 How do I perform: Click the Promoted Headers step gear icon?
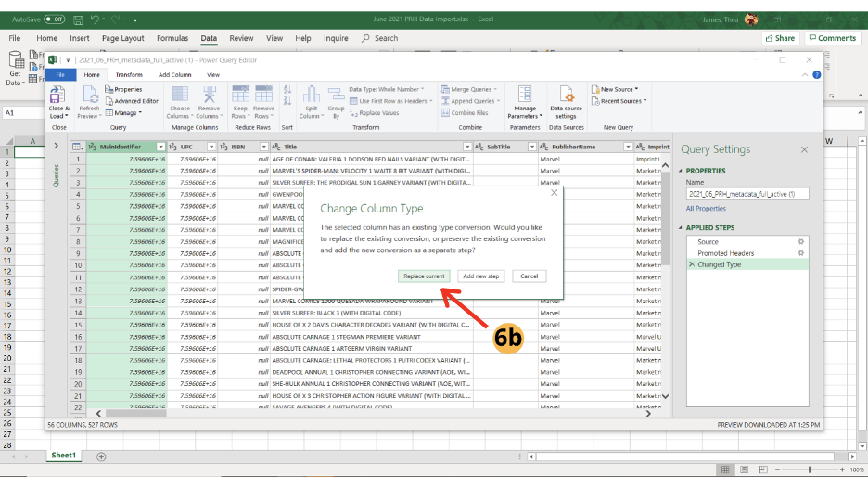click(800, 253)
